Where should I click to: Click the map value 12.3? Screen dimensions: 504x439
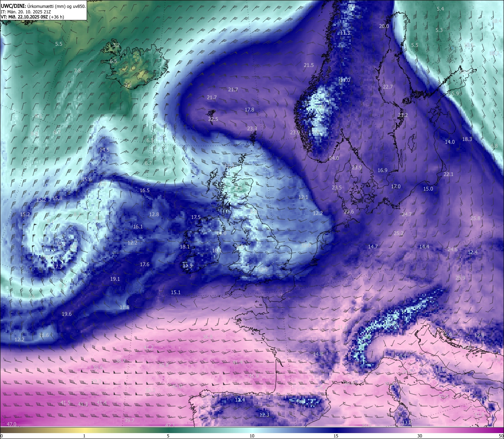pos(264,415)
